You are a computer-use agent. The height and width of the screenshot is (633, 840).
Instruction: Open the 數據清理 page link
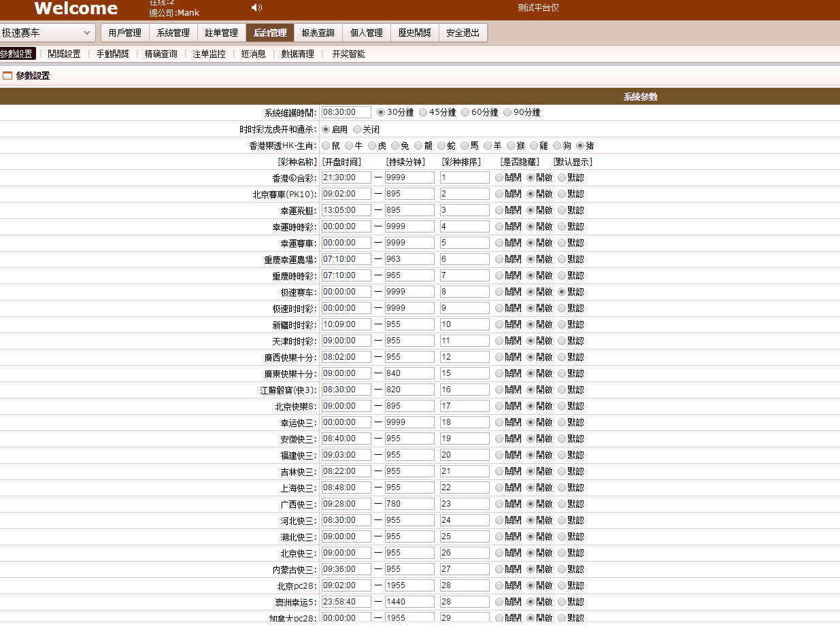[297, 54]
